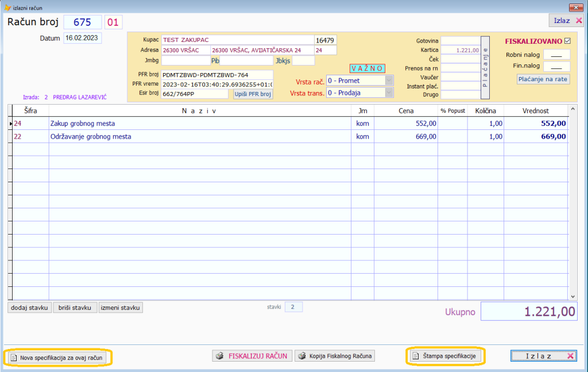
Task: Click red X icon on top Izlaz button
Action: pos(578,20)
